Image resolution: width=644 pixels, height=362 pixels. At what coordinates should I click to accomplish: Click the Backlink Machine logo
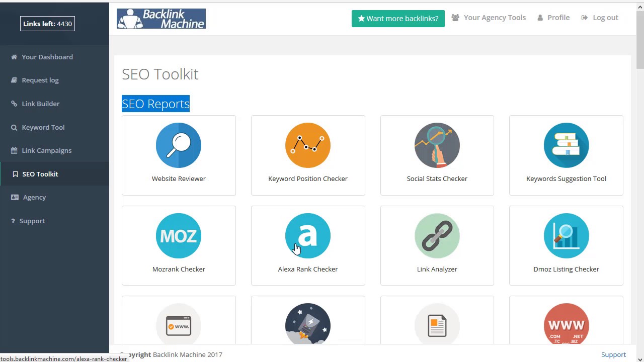coord(161,19)
